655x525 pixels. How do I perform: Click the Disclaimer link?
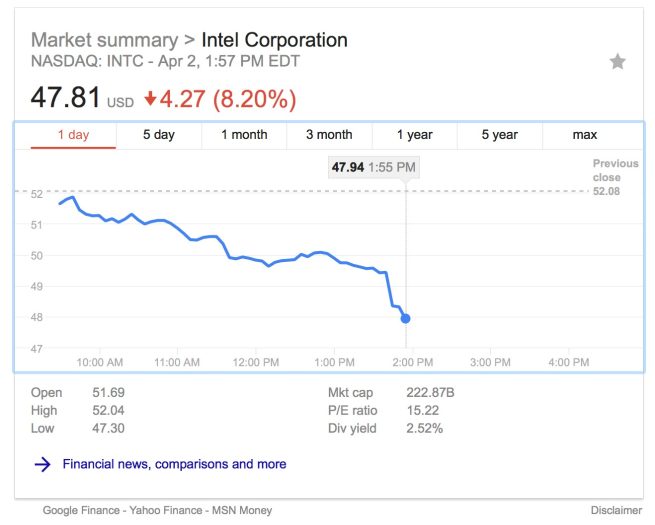pyautogui.click(x=617, y=510)
